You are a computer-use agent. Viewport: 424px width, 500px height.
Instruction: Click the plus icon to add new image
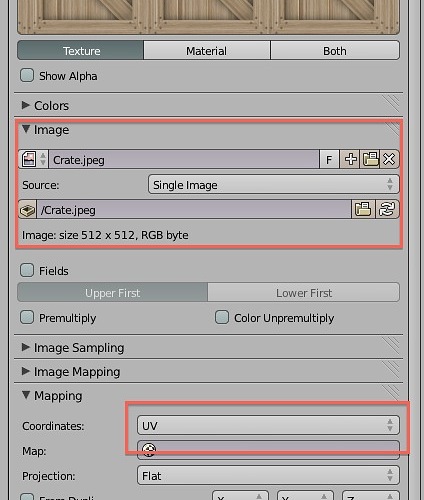coord(350,159)
